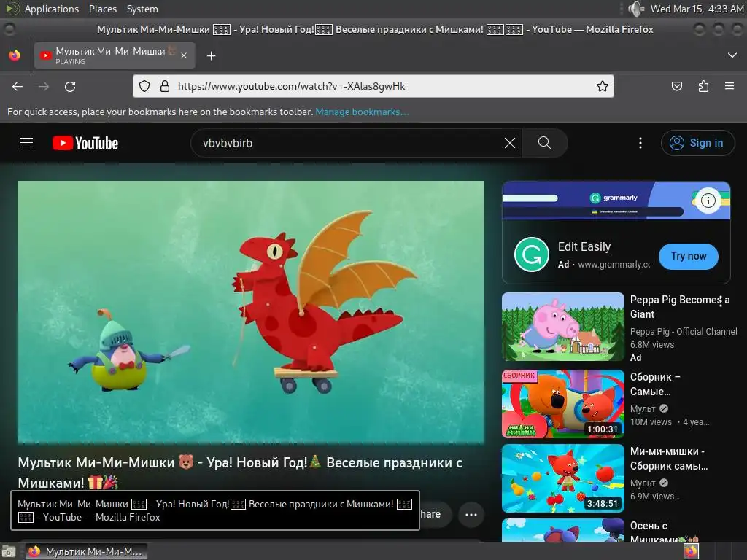Open the Firefox extensions menu
Screen dimensions: 747x560
coord(703,86)
